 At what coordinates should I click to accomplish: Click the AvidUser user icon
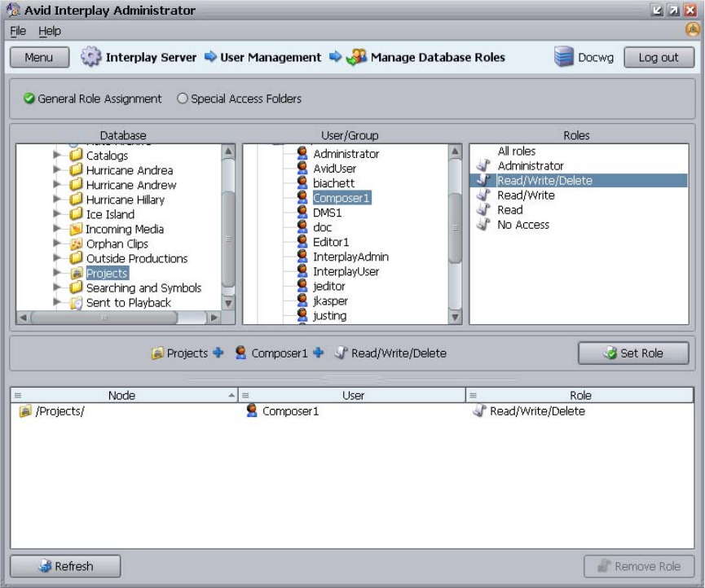pyautogui.click(x=302, y=168)
